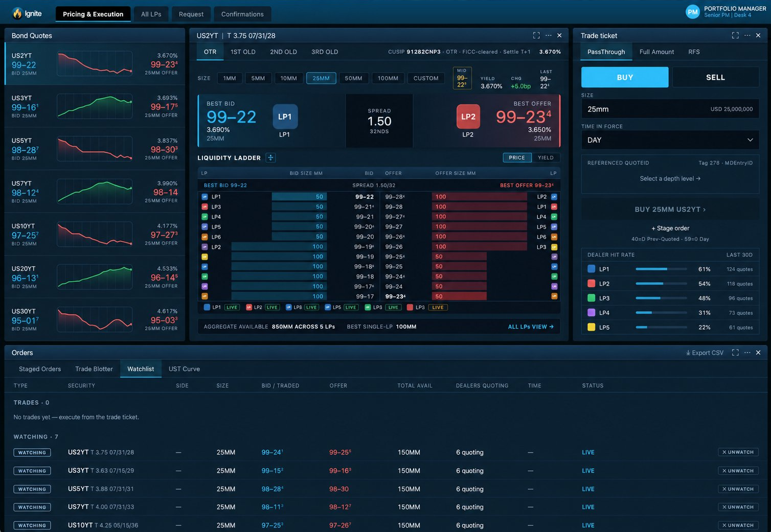The image size is (771, 532).
Task: Click the Ignite flame logo
Action: 17,13
